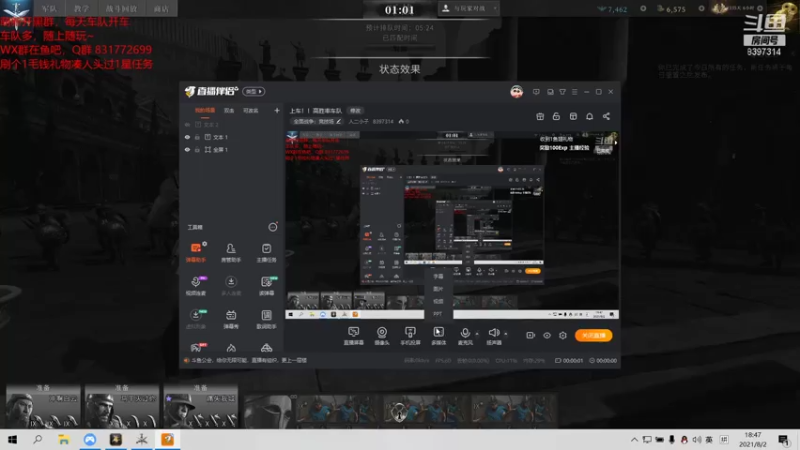
Task: Mute the microphone in bottom bar
Action: point(465,336)
